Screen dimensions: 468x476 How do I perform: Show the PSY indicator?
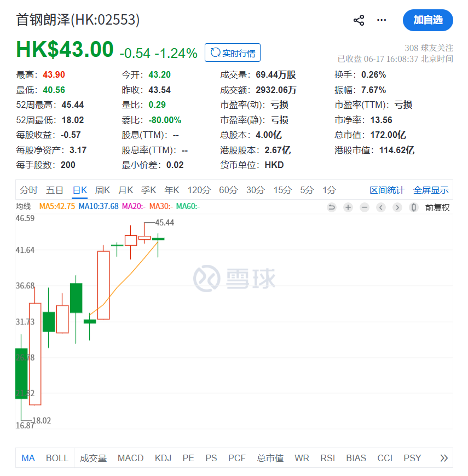(412, 458)
